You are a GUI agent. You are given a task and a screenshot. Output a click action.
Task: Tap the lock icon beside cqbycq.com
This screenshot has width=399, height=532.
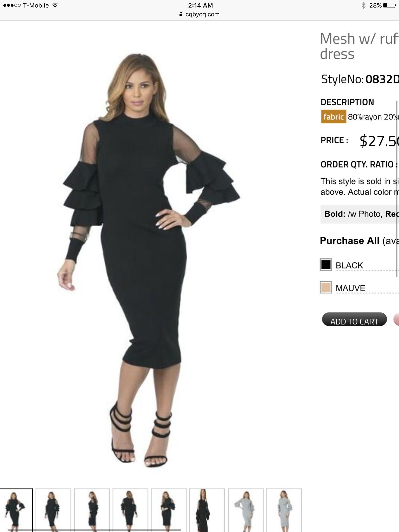(181, 14)
